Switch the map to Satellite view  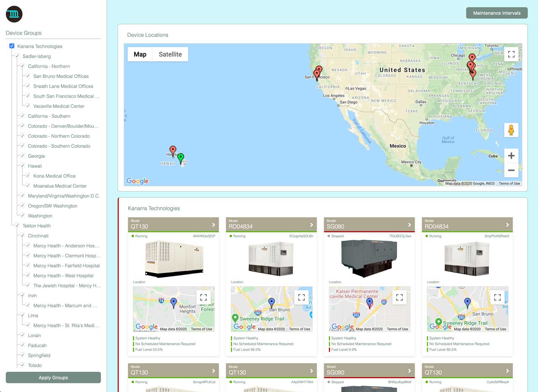(x=170, y=54)
